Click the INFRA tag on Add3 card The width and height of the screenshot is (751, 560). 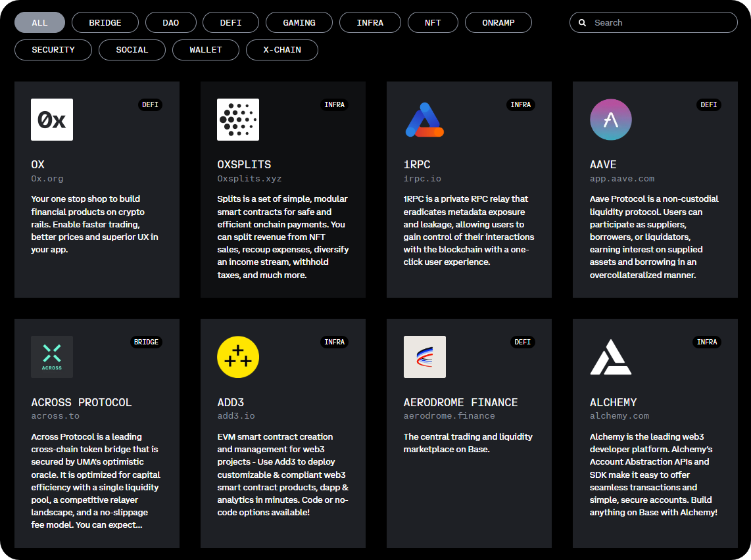point(334,342)
